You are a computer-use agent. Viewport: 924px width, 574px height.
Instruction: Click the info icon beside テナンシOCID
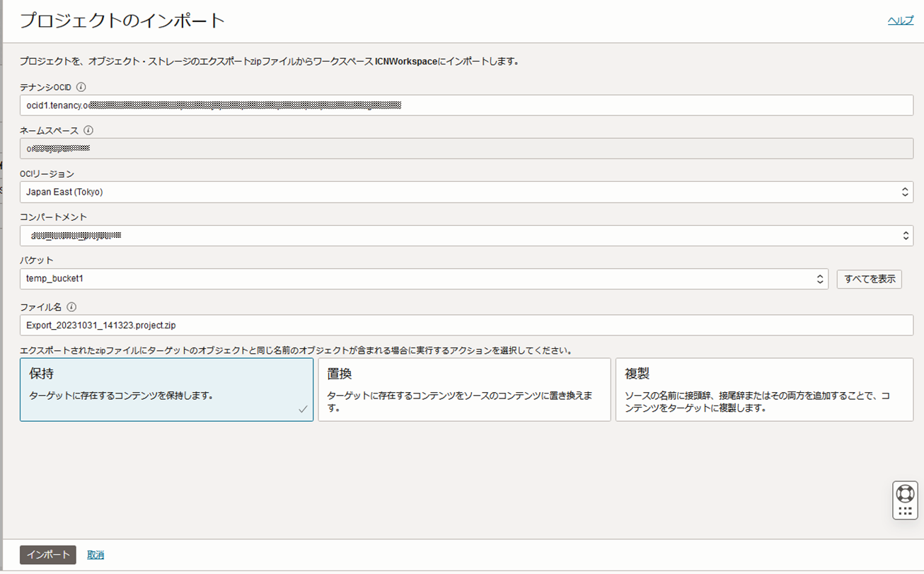point(81,87)
